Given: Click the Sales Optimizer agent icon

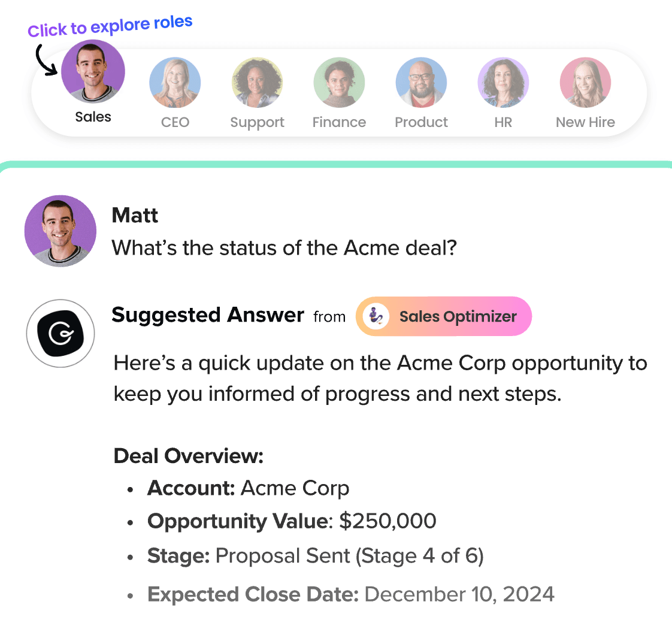Looking at the screenshot, I should (376, 316).
